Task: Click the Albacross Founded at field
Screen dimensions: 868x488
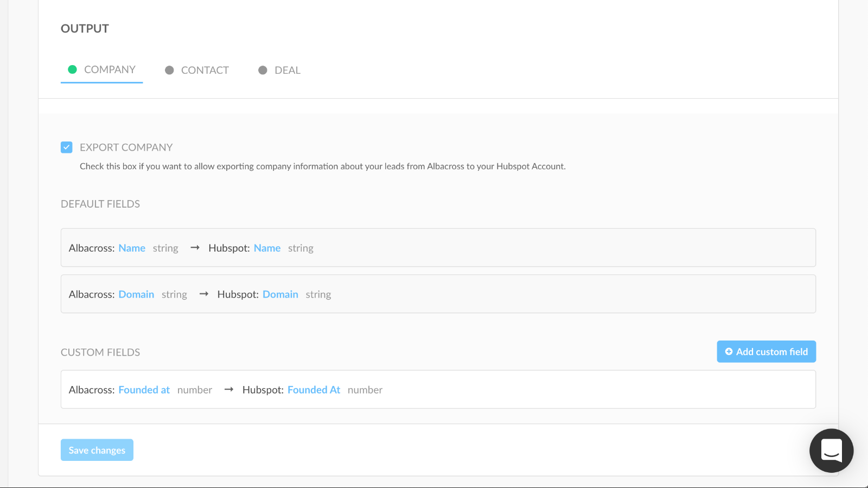Action: (x=144, y=390)
